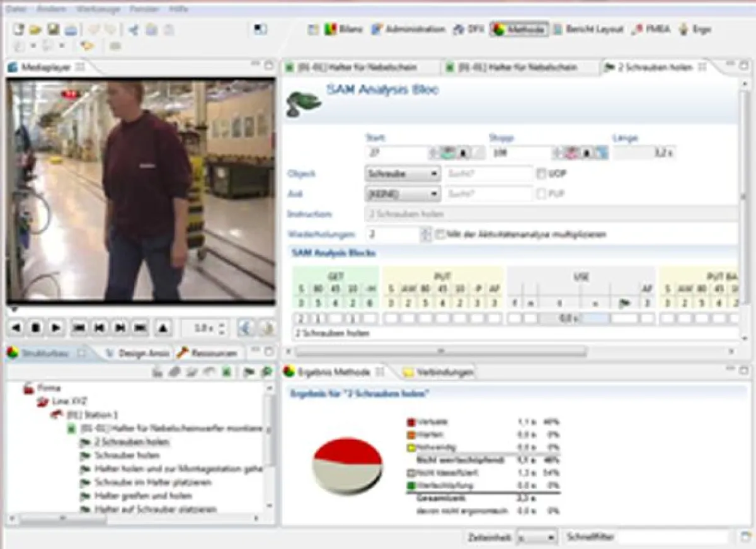The height and width of the screenshot is (549, 756).
Task: Select 'Schraube im Halter platzieren' tree item
Action: click(152, 482)
